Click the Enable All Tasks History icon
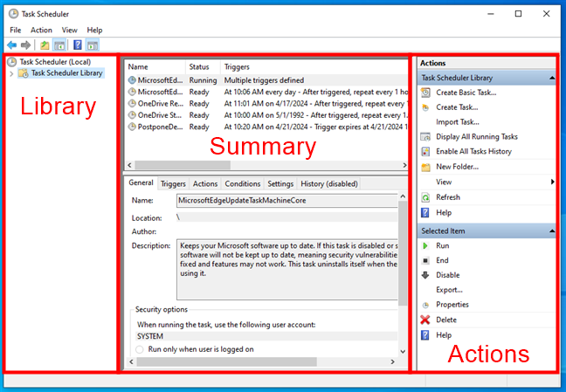 425,152
